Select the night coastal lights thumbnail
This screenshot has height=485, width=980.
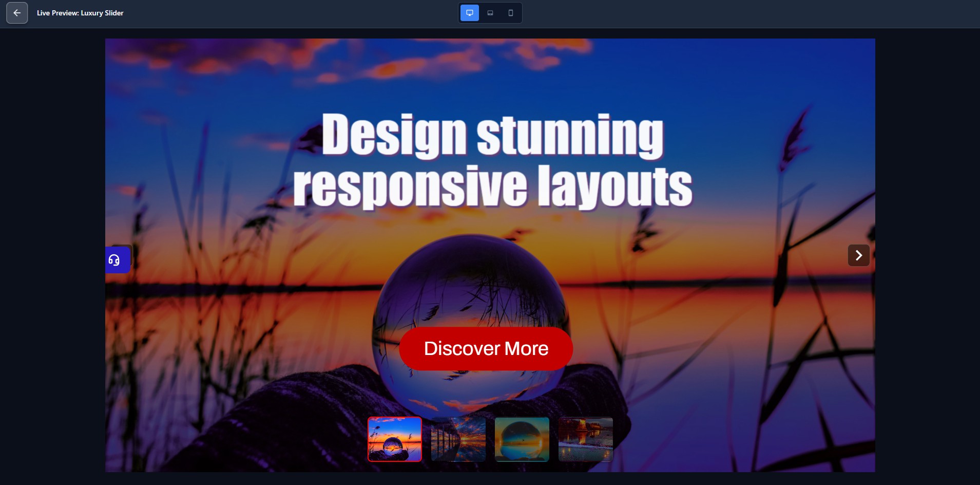tap(586, 439)
